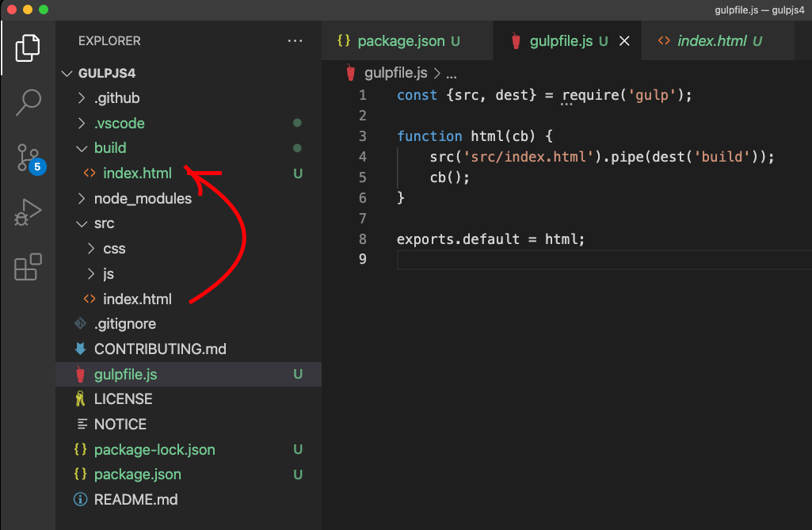
Task: Click the braces icon beside package-lock.json
Action: point(80,449)
